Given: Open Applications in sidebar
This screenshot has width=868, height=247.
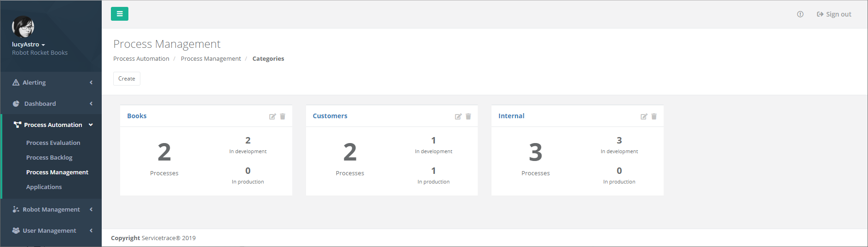Looking at the screenshot, I should pyautogui.click(x=44, y=187).
